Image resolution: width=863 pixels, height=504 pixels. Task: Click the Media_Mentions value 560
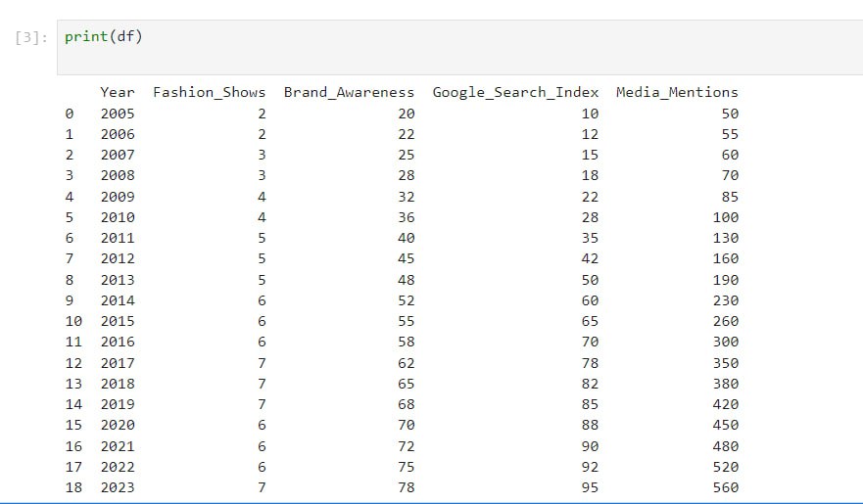[726, 487]
